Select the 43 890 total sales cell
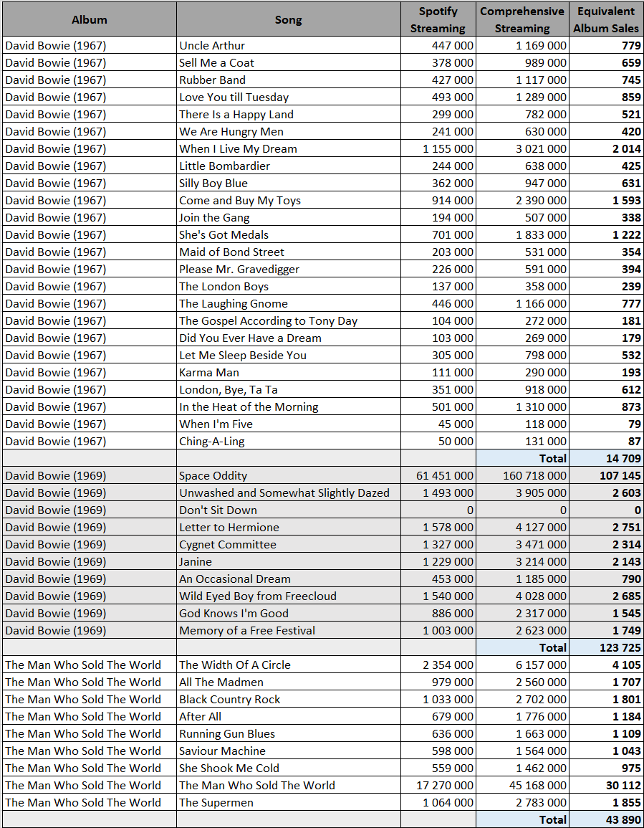Image resolution: width=644 pixels, height=828 pixels. [x=606, y=819]
